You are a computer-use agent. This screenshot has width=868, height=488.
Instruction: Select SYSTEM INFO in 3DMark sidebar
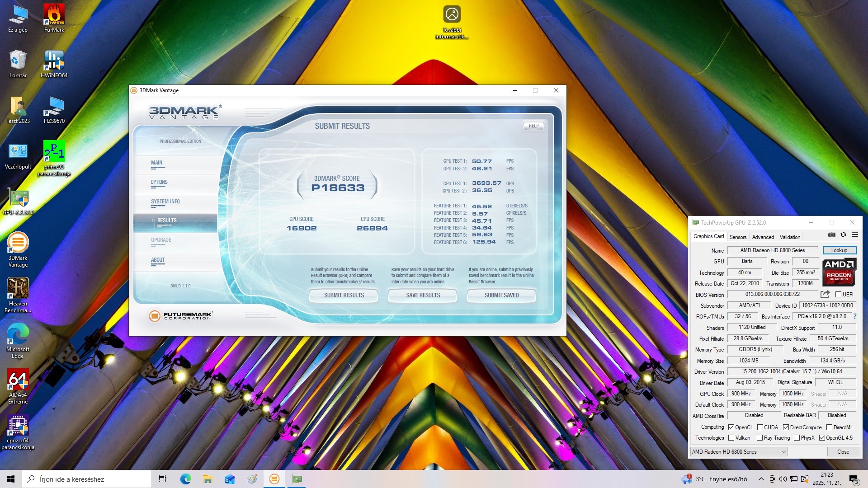click(165, 202)
